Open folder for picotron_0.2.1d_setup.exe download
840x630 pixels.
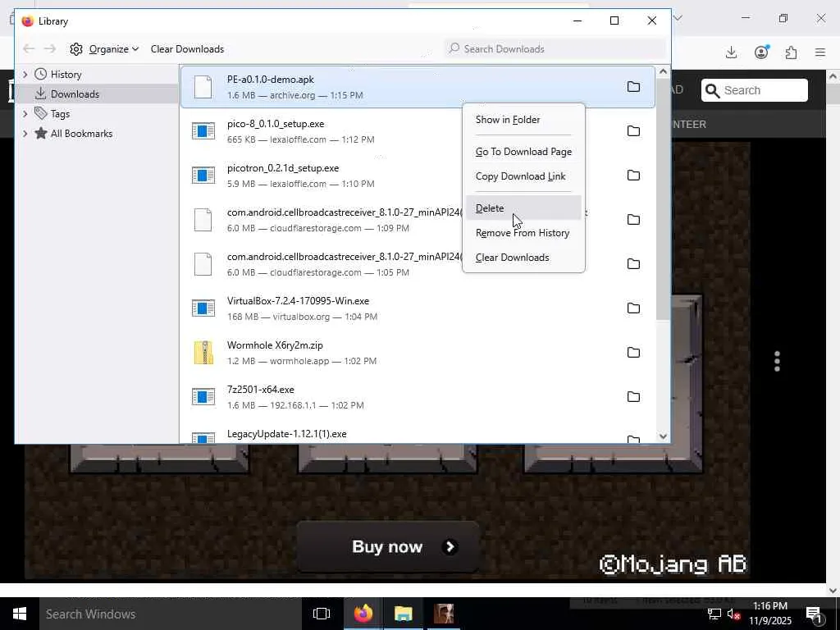(x=633, y=176)
